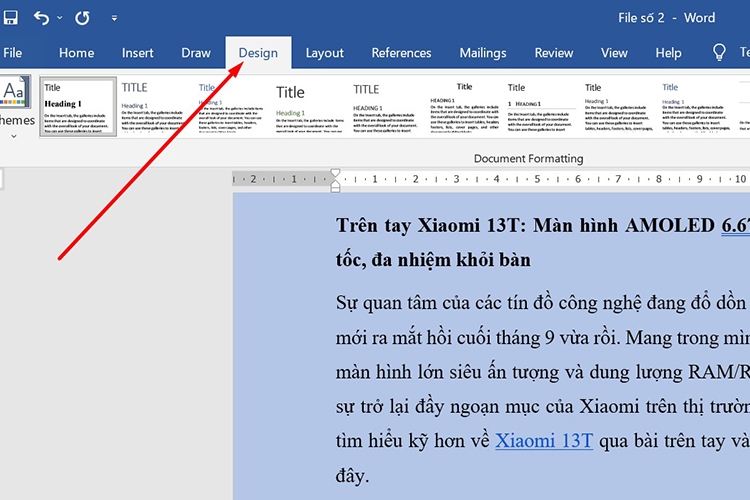
Task: Select the last style set with blue Title
Action: point(696,107)
